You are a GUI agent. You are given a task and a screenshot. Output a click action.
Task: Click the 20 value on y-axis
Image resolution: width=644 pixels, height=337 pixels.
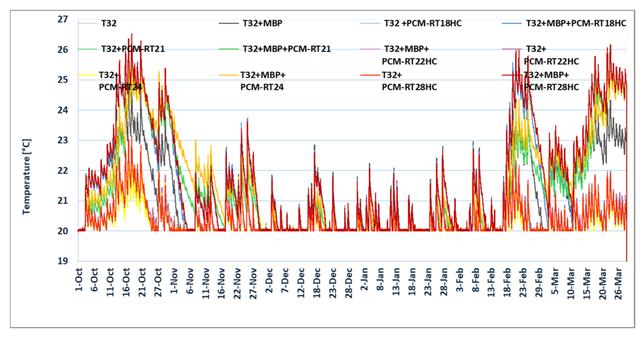click(63, 231)
